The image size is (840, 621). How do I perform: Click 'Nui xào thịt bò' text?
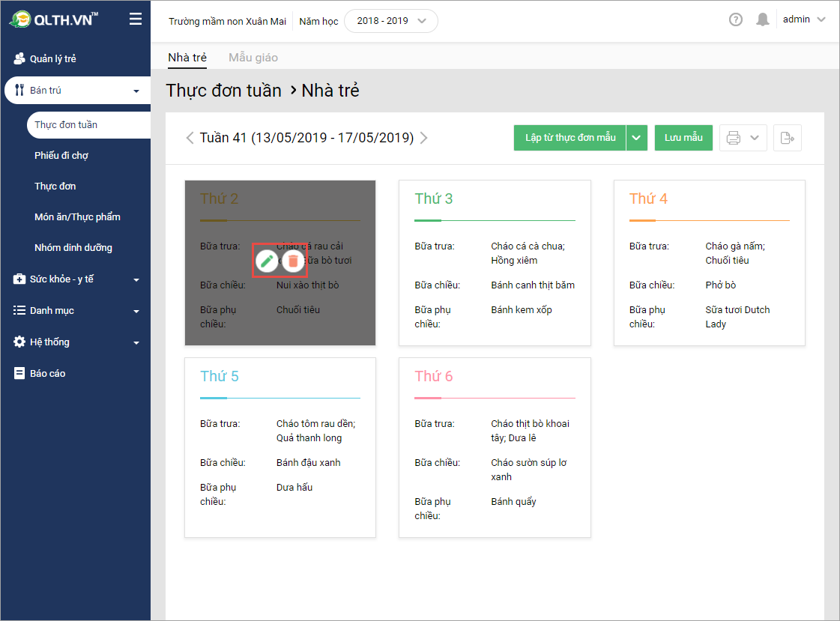point(307,285)
